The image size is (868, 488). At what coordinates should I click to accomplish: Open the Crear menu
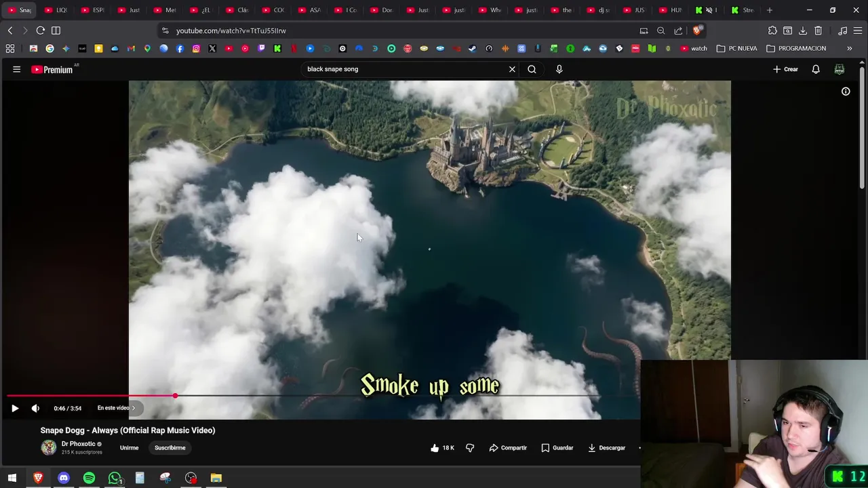point(785,69)
